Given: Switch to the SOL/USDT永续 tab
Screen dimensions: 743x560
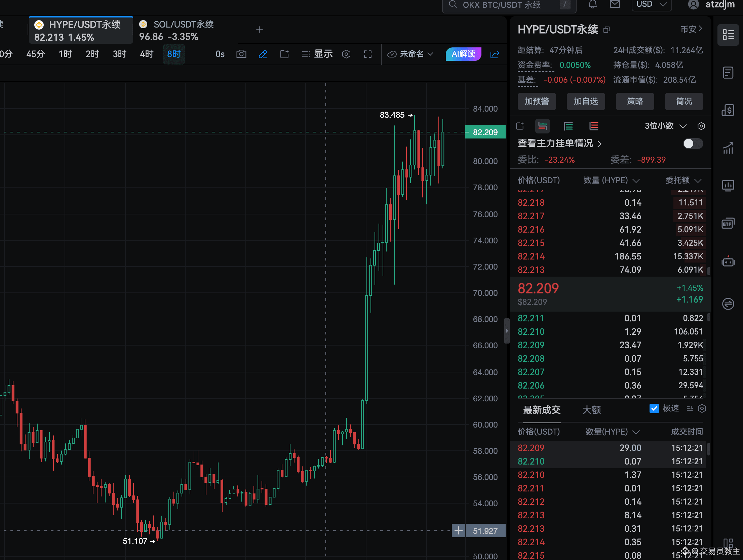Looking at the screenshot, I should [x=177, y=30].
